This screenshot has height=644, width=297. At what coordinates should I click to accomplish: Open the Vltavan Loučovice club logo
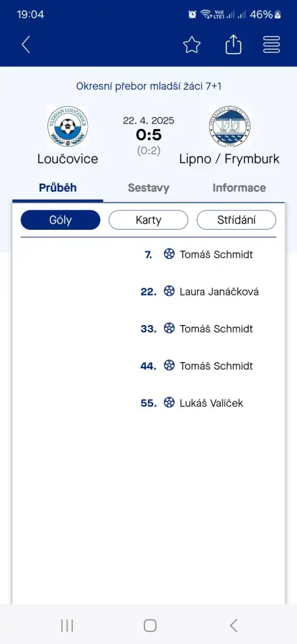(67, 127)
